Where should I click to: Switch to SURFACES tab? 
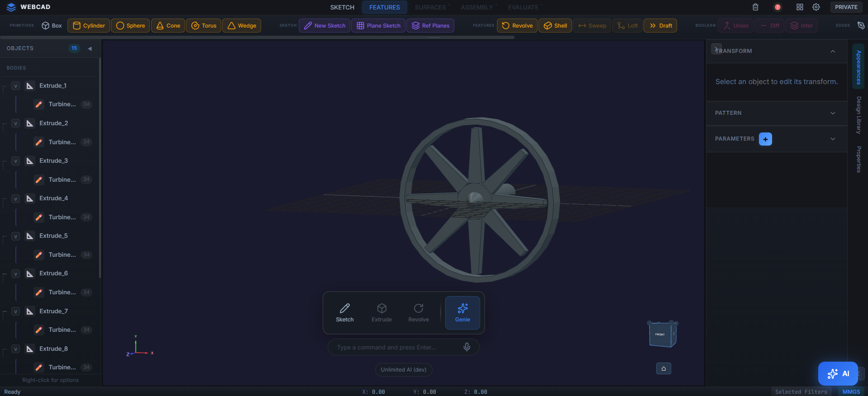coord(430,7)
